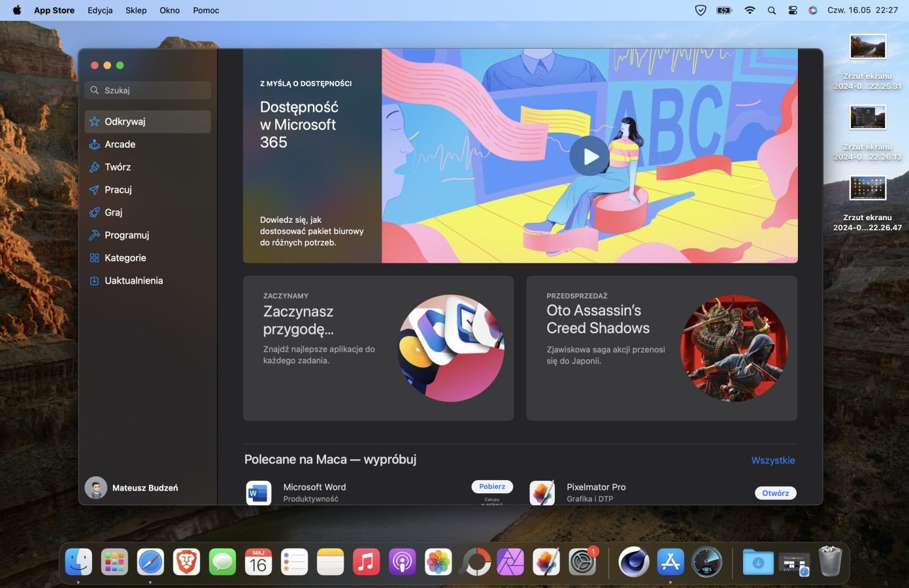Open the Odkrywaj section star icon
Viewport: 909px width, 588px height.
click(x=94, y=122)
